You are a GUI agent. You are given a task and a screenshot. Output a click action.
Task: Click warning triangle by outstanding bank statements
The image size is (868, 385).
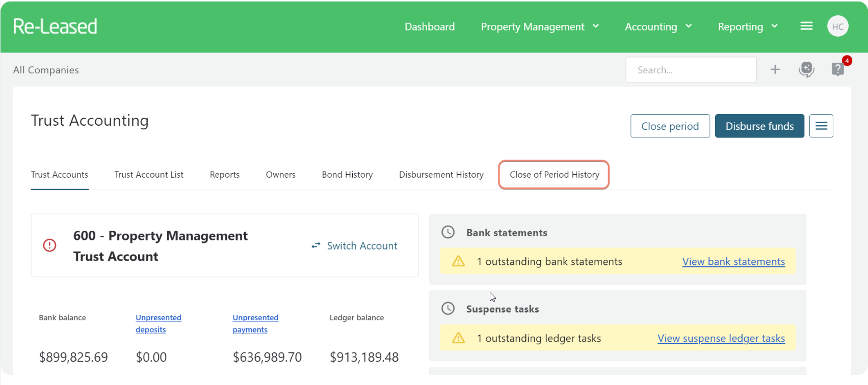pyautogui.click(x=459, y=261)
